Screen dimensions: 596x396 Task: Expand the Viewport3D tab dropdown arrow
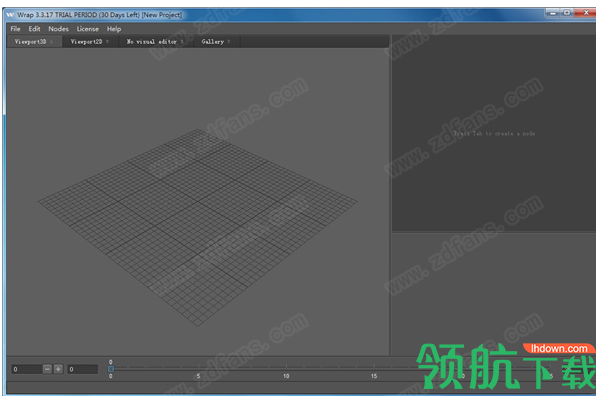coord(51,41)
